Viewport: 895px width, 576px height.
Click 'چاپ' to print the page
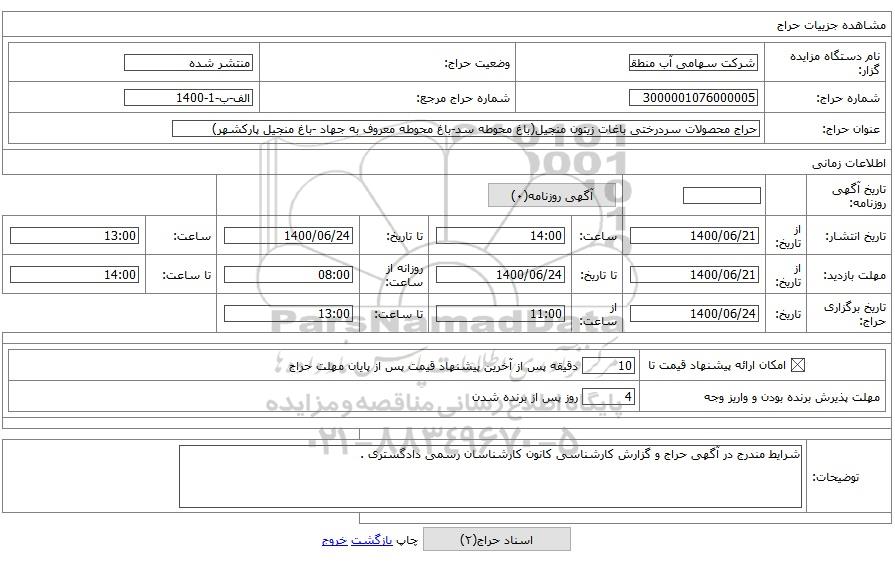point(408,540)
